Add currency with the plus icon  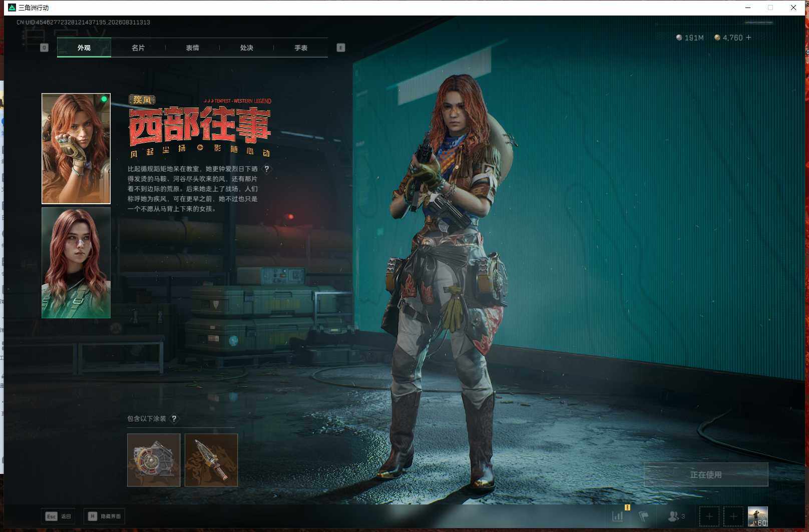[748, 38]
